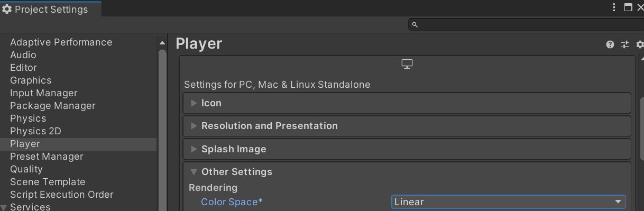This screenshot has width=644, height=211.
Task: Click the Color Space* label link
Action: [x=232, y=202]
